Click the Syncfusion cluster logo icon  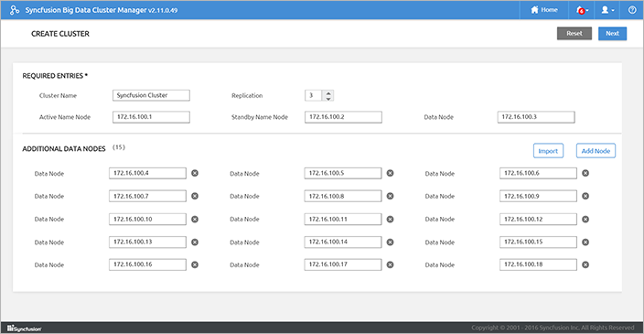coord(15,10)
